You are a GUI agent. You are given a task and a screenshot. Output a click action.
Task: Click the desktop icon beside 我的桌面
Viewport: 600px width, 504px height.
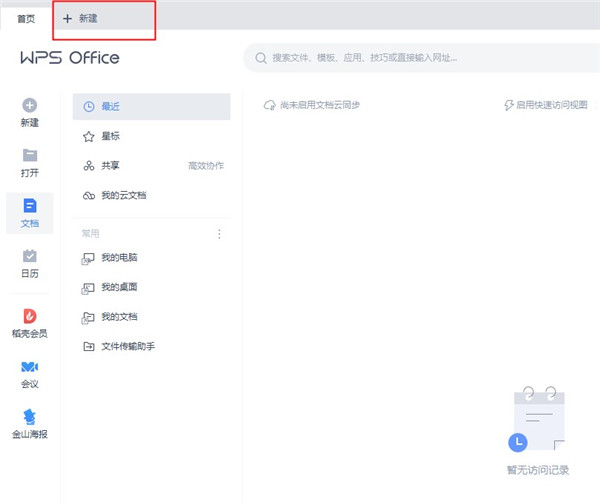click(x=88, y=289)
